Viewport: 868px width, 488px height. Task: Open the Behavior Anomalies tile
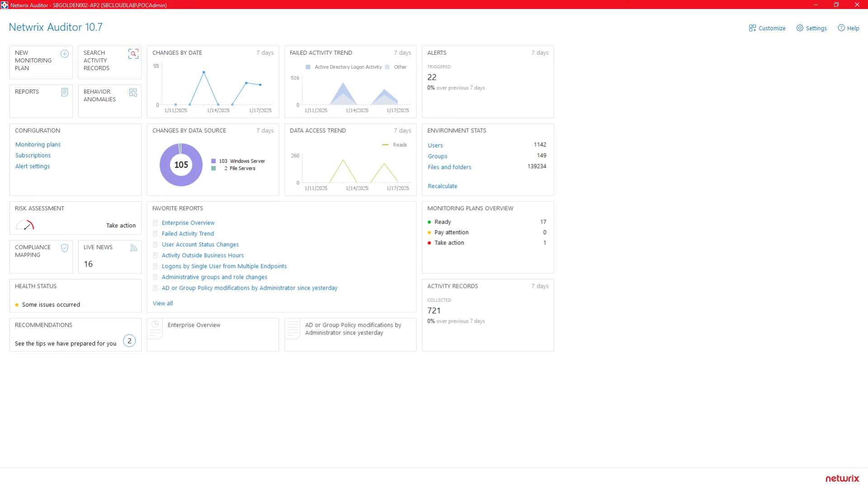pyautogui.click(x=110, y=101)
